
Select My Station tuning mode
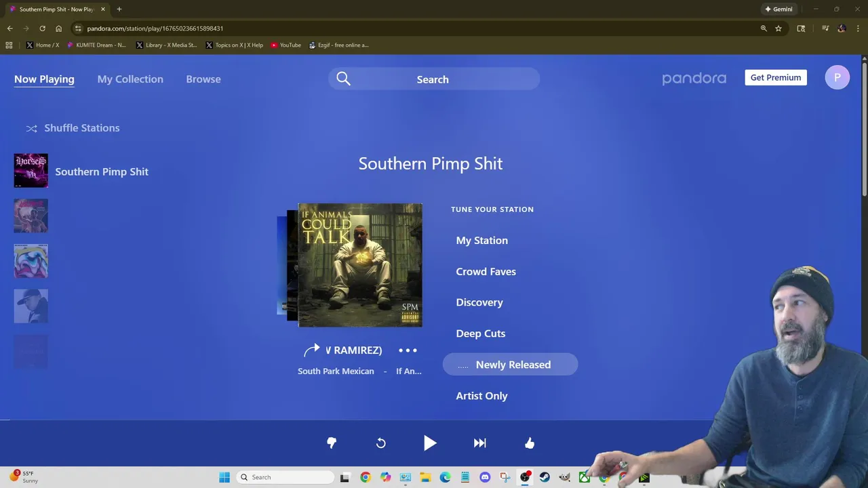pyautogui.click(x=481, y=241)
